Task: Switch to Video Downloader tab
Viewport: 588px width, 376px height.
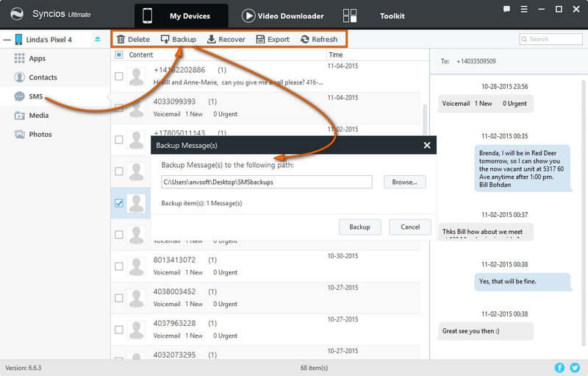Action: click(x=283, y=15)
